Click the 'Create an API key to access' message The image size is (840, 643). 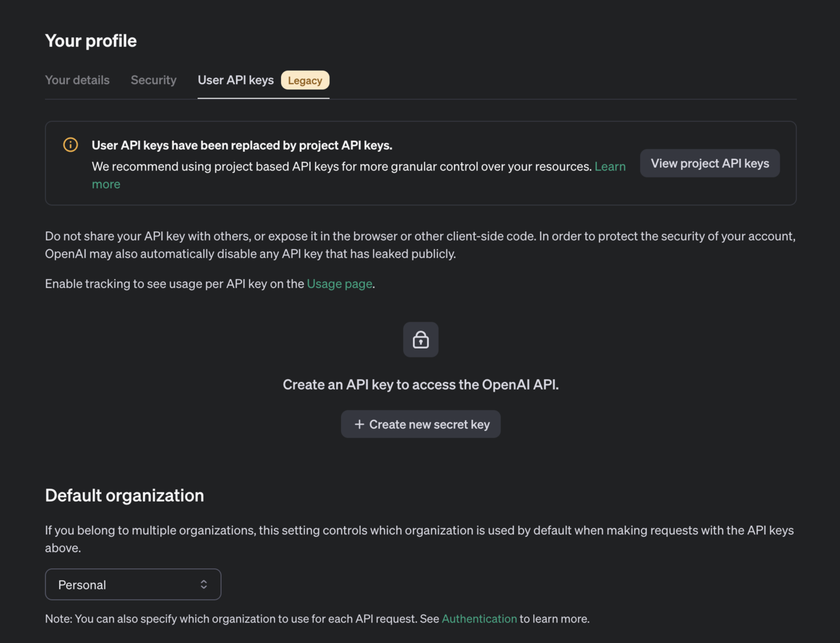[421, 385]
